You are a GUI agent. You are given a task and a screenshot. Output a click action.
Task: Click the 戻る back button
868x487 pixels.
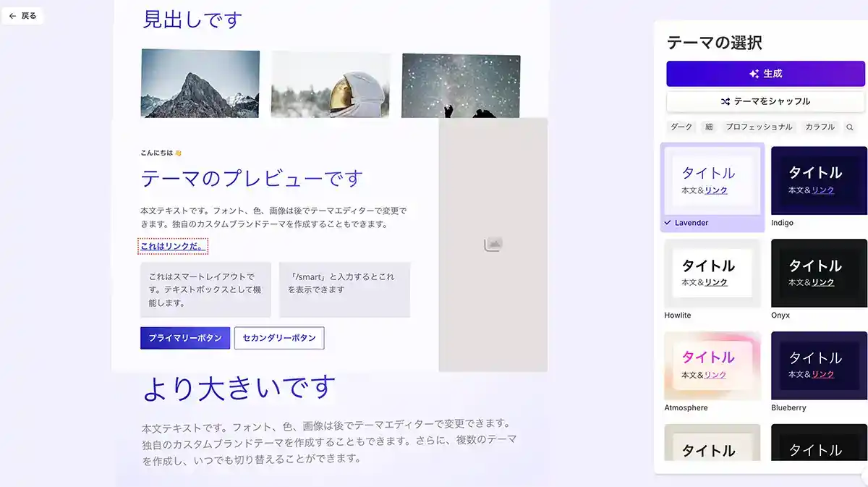coord(22,15)
